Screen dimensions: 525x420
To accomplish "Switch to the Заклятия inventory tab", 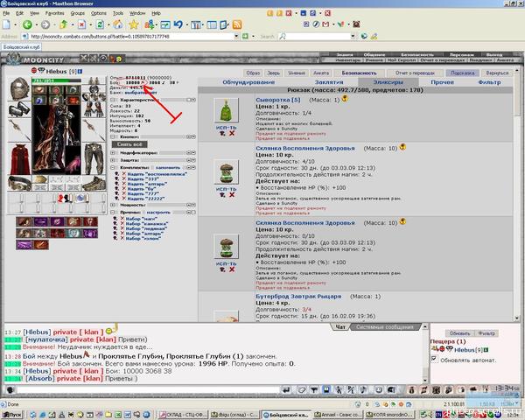I will click(329, 82).
